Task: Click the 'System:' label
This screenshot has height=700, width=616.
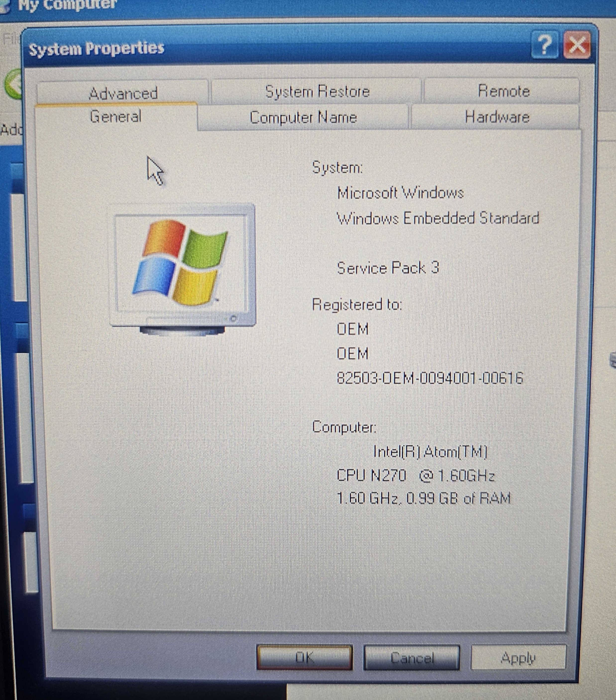Action: [x=337, y=167]
